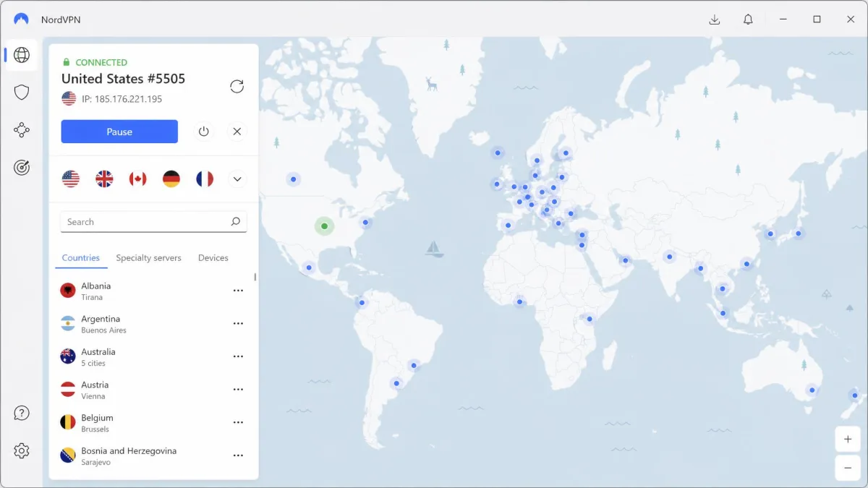The height and width of the screenshot is (488, 868).
Task: Open the Meshnet icon in sidebar
Action: [22, 130]
